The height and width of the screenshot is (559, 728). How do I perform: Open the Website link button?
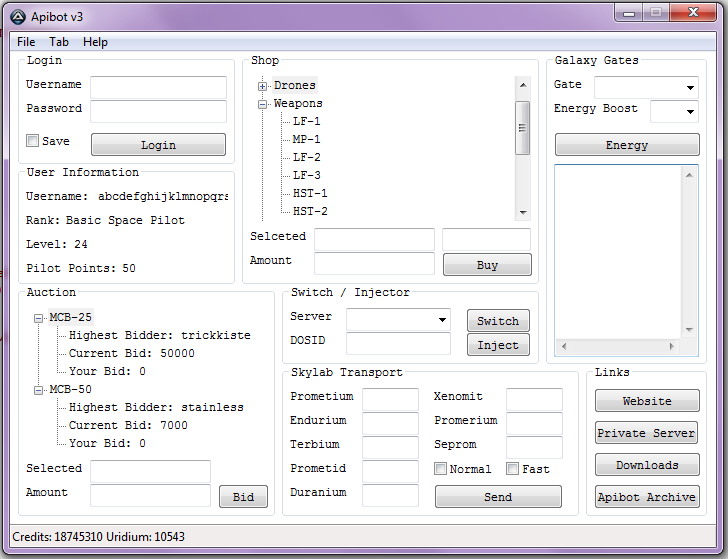click(x=647, y=400)
